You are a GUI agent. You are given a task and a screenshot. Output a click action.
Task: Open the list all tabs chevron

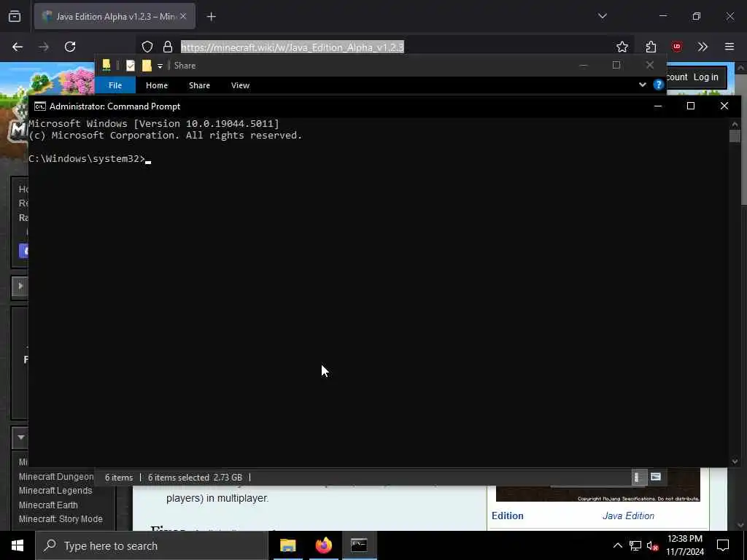point(602,16)
